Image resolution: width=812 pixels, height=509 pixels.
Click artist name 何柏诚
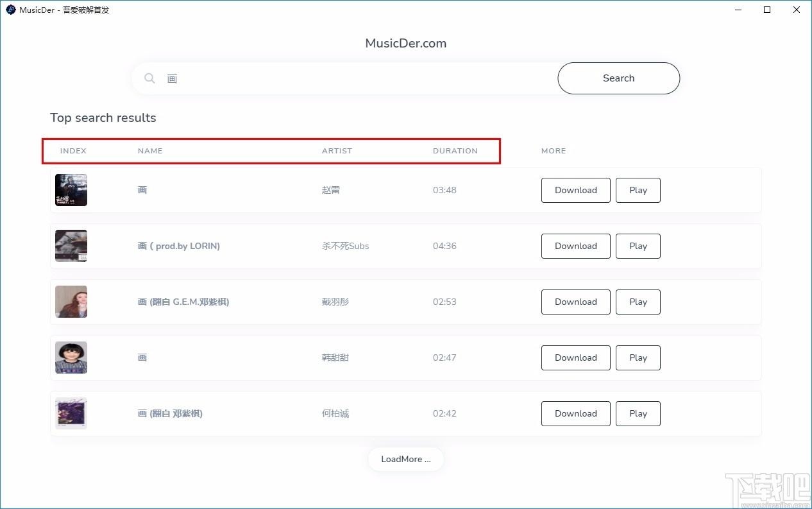coord(335,413)
